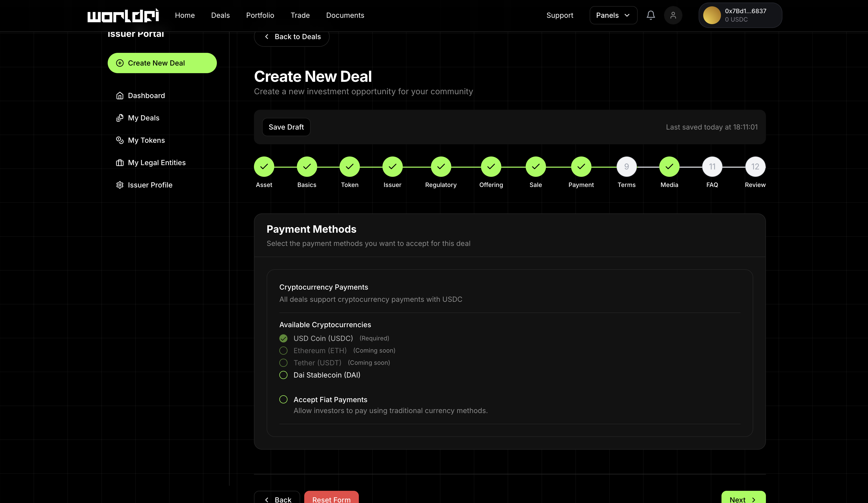868x503 pixels.
Task: Open the Portfolio nav menu item
Action: (260, 15)
